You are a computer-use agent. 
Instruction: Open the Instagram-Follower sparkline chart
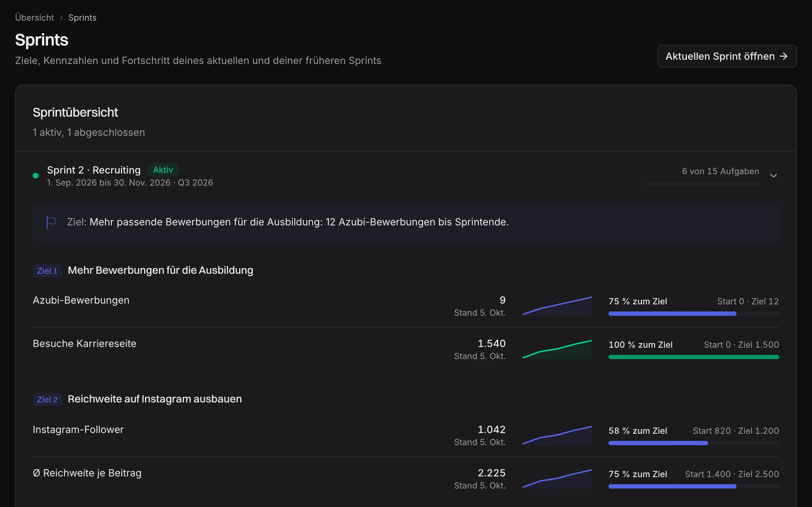pos(557,435)
